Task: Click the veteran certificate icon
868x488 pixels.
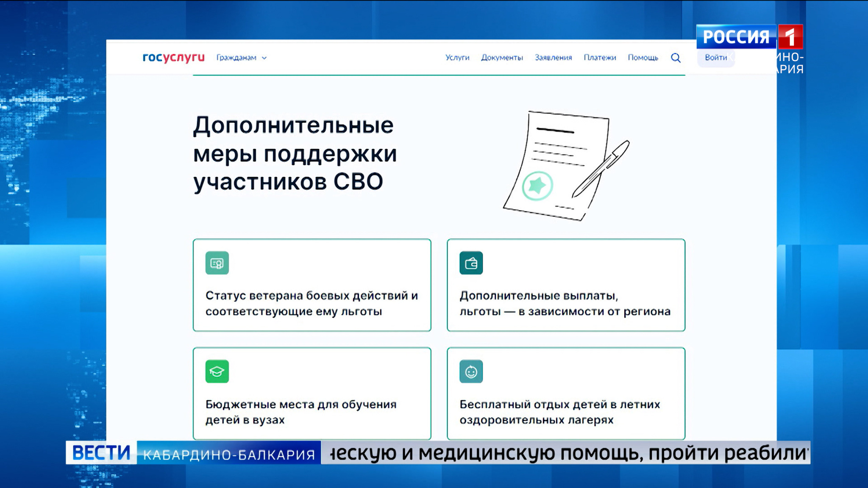Action: pos(217,263)
